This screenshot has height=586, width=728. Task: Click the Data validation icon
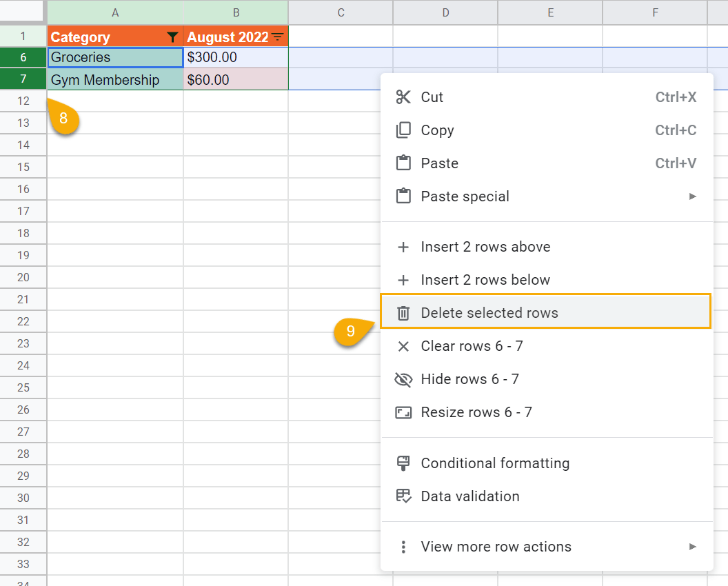(403, 496)
